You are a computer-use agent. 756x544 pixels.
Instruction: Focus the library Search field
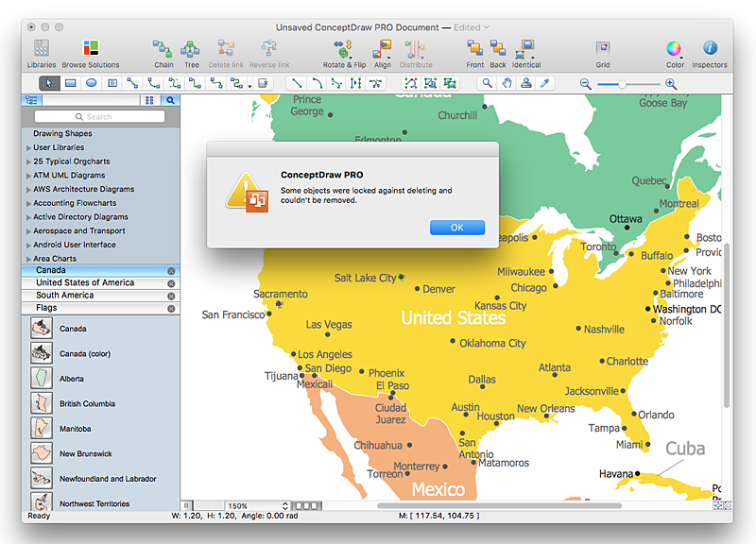tap(100, 116)
